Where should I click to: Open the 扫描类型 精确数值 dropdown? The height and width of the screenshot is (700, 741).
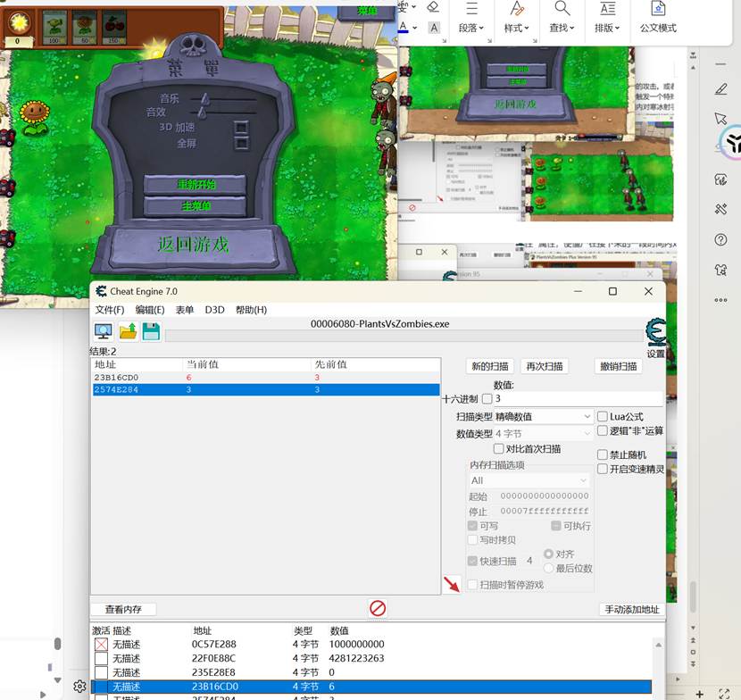click(x=543, y=416)
